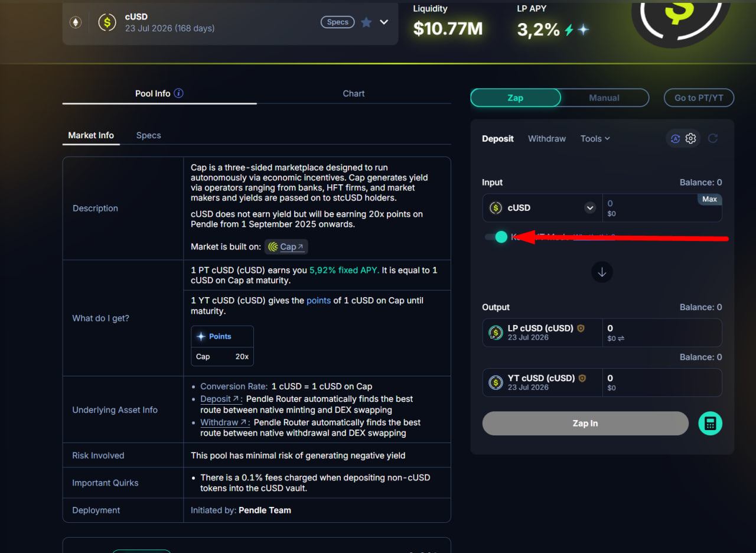Open the Cap protocol link chip

(286, 247)
